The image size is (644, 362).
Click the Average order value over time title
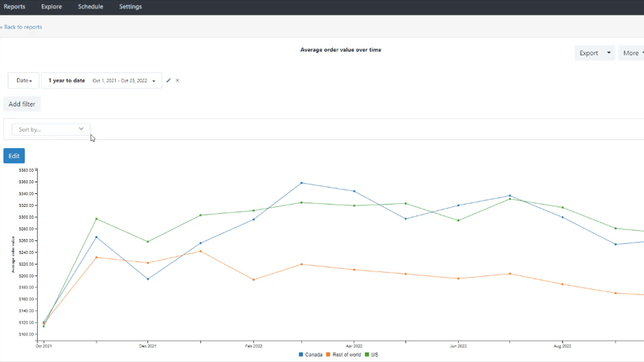[341, 50]
